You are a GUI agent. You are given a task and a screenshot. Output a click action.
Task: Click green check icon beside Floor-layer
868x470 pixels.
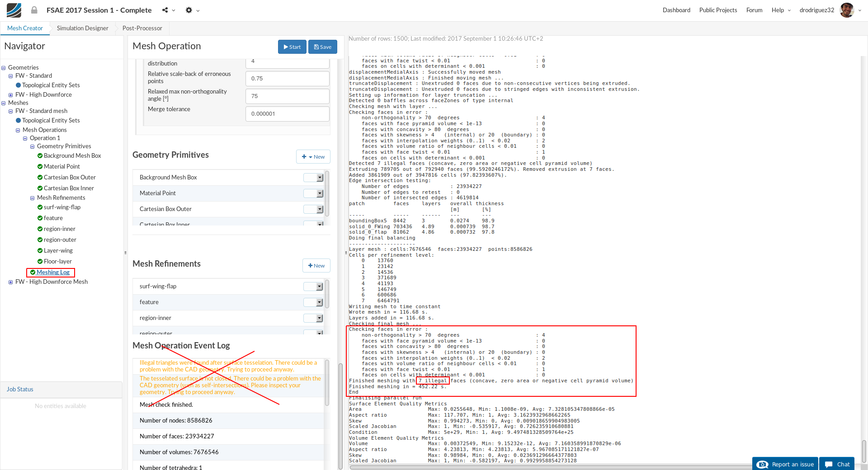[x=40, y=261]
